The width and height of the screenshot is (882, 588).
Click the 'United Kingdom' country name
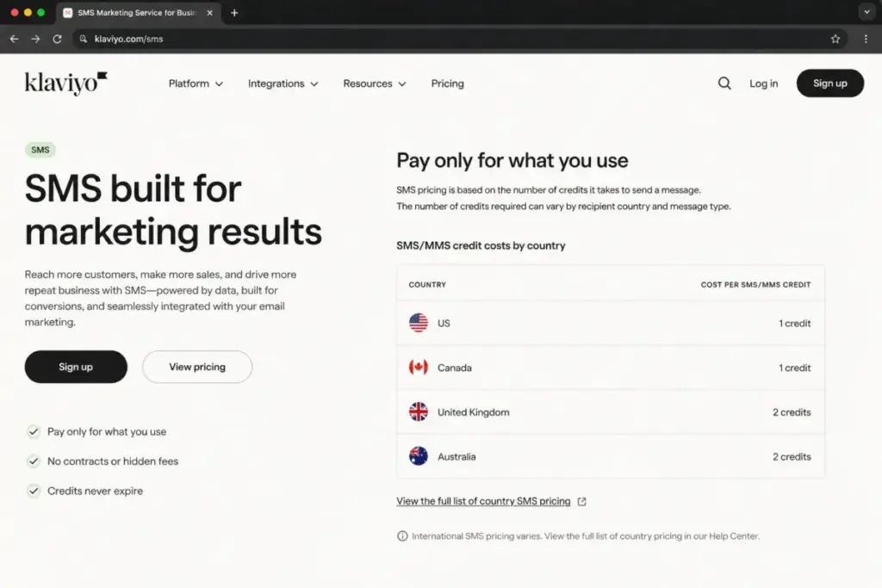pyautogui.click(x=473, y=412)
